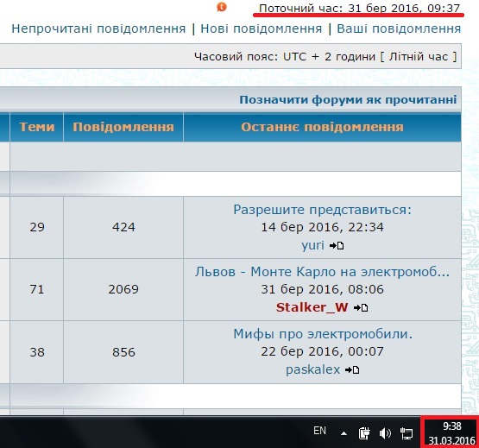
Task: Open the volume speaker tray icon
Action: (385, 433)
